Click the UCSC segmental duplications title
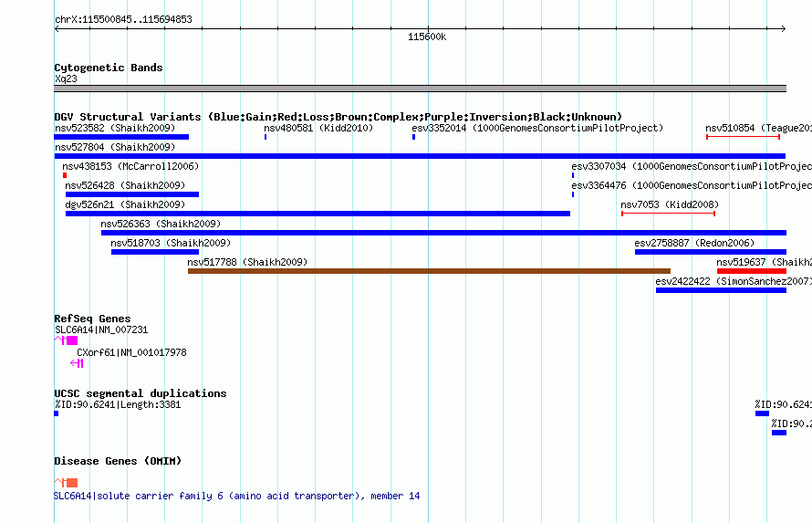 coord(141,393)
